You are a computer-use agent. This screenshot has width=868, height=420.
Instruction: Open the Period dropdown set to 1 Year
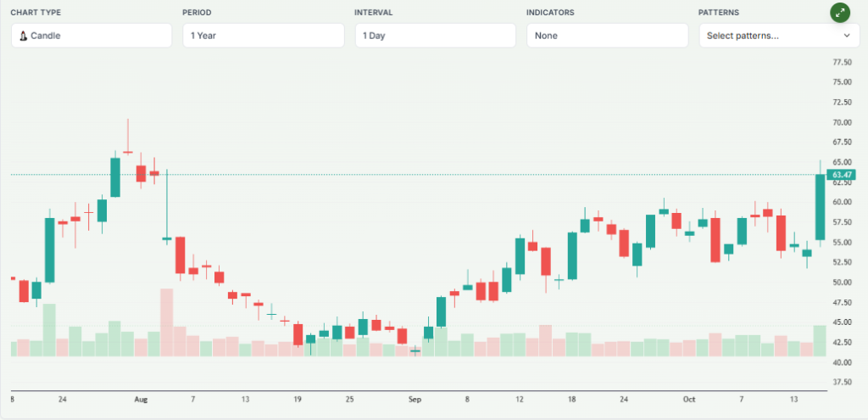(x=263, y=36)
